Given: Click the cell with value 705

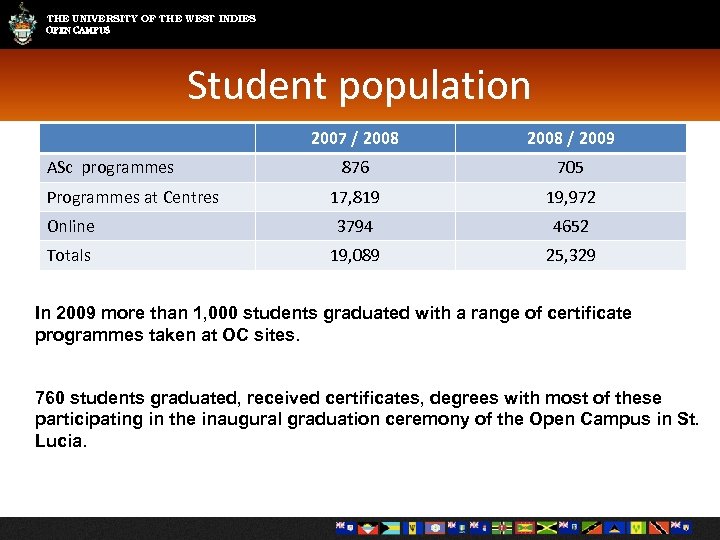Looking at the screenshot, I should (571, 168).
